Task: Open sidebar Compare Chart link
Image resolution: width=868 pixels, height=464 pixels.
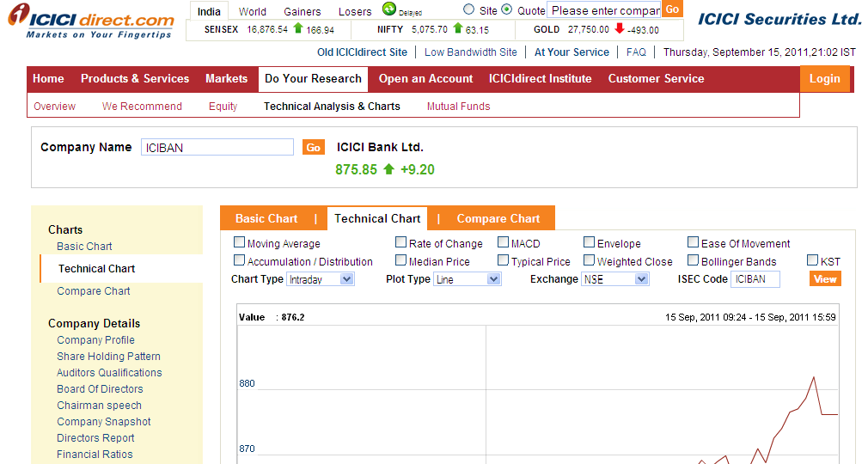Action: (x=94, y=291)
